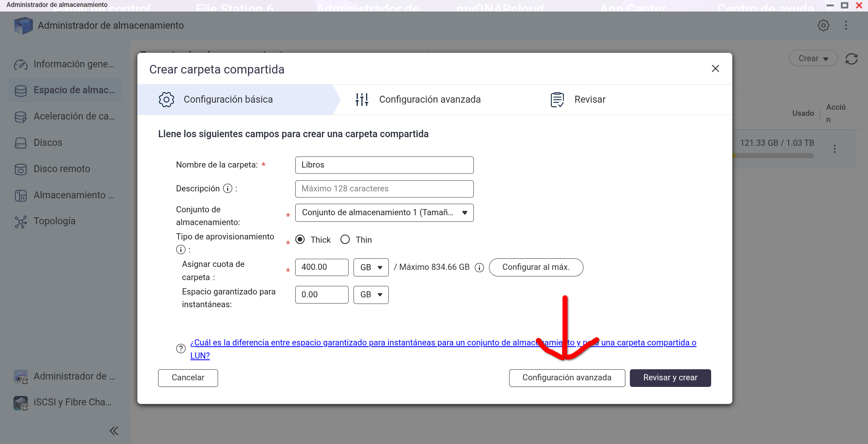868x444 pixels.
Task: Open Topología from the sidebar
Action: pyautogui.click(x=54, y=221)
